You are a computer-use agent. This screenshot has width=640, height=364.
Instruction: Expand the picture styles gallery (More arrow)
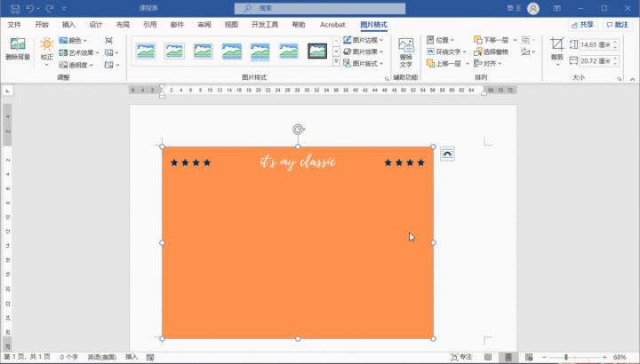pos(336,61)
